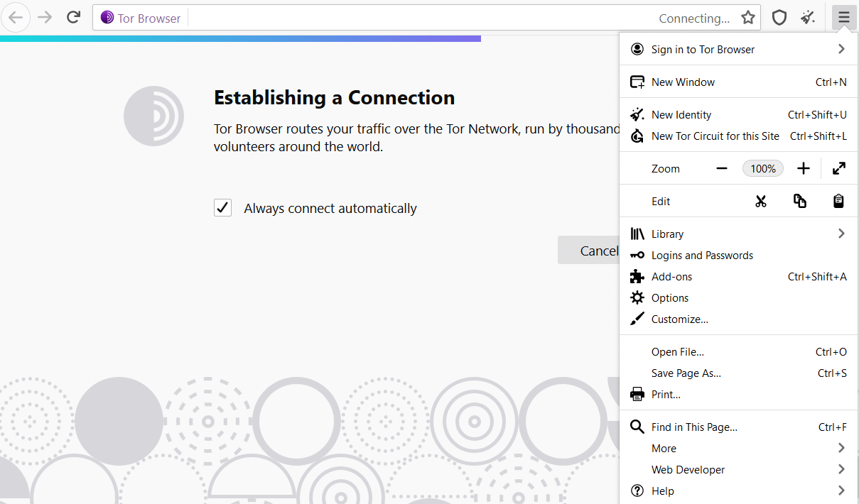Click the Copy icon in Edit row

click(x=800, y=202)
